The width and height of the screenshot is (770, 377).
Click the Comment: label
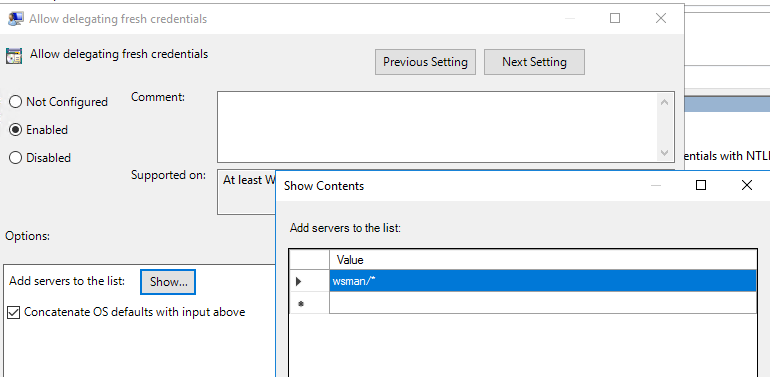pyautogui.click(x=158, y=97)
